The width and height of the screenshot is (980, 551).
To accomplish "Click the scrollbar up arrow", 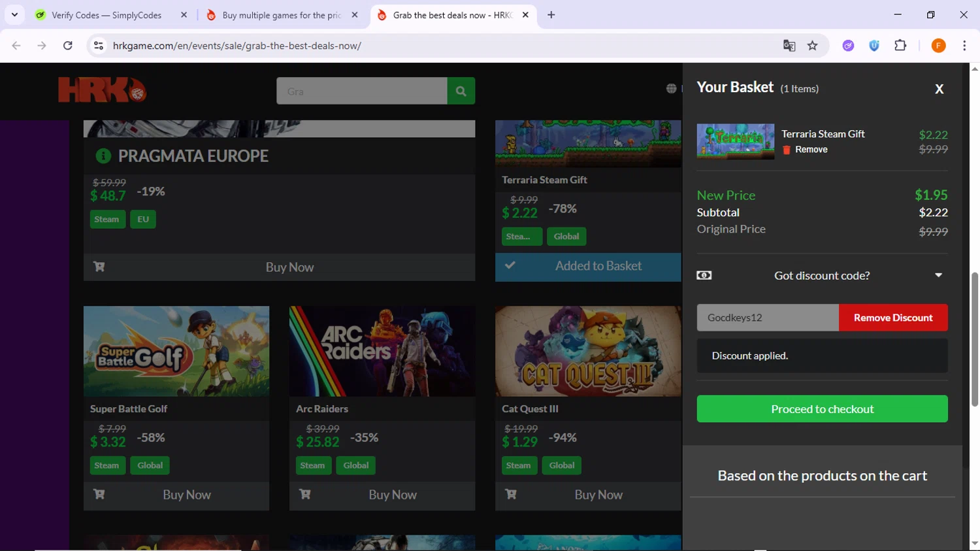I will point(975,68).
